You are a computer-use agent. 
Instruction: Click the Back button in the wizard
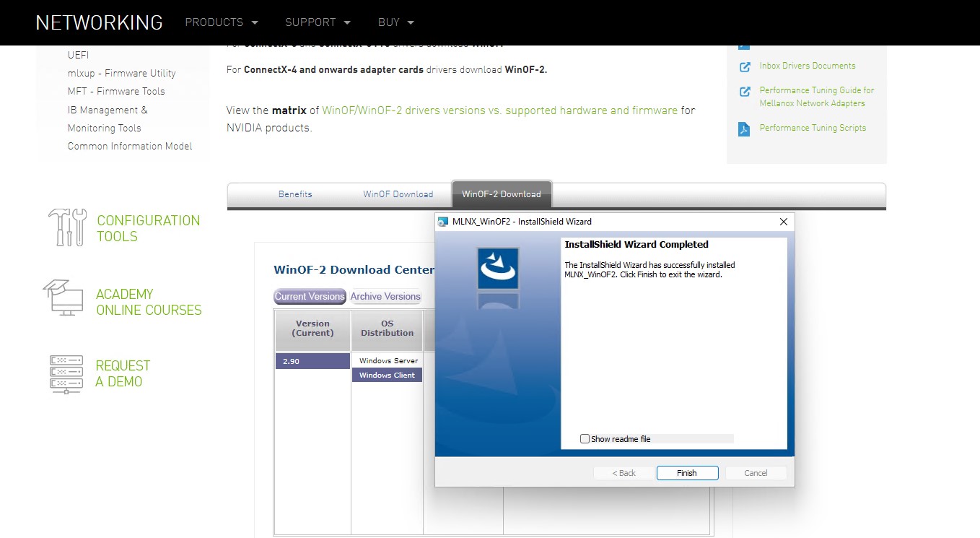tap(624, 473)
